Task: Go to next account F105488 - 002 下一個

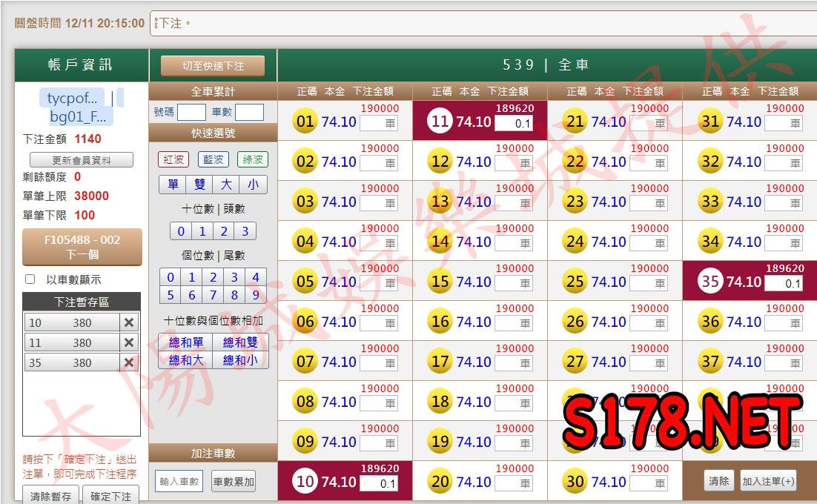Action: coord(82,247)
